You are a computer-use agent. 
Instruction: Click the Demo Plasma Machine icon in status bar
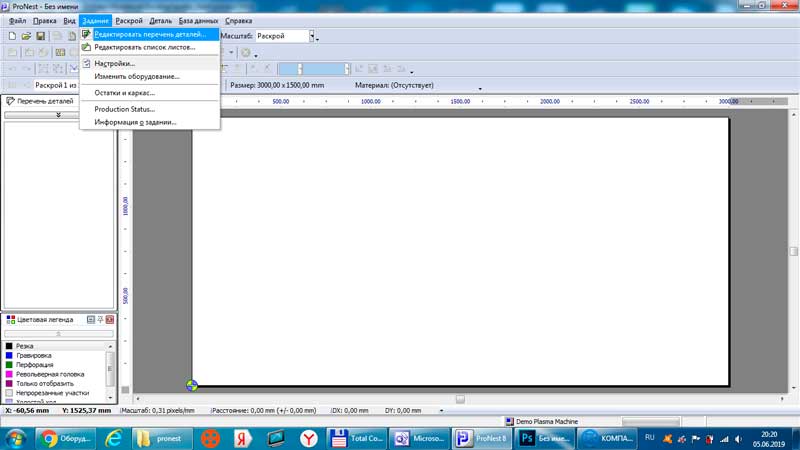click(x=509, y=421)
